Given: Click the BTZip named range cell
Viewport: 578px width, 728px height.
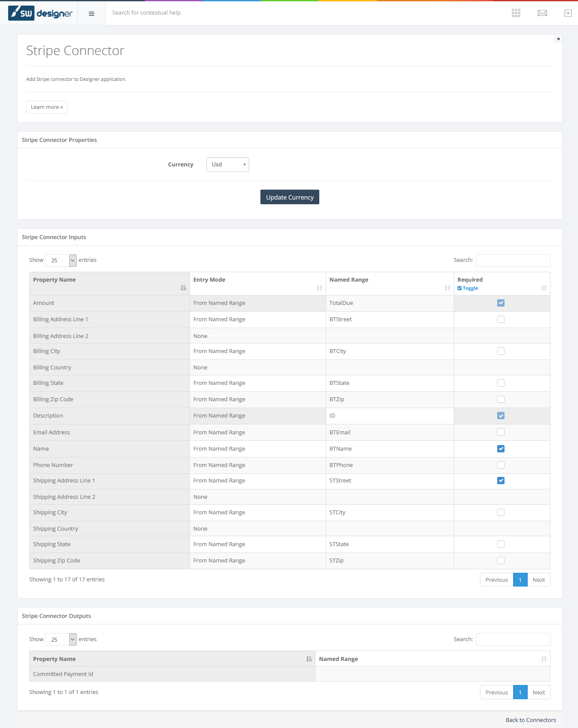Looking at the screenshot, I should tap(390, 399).
